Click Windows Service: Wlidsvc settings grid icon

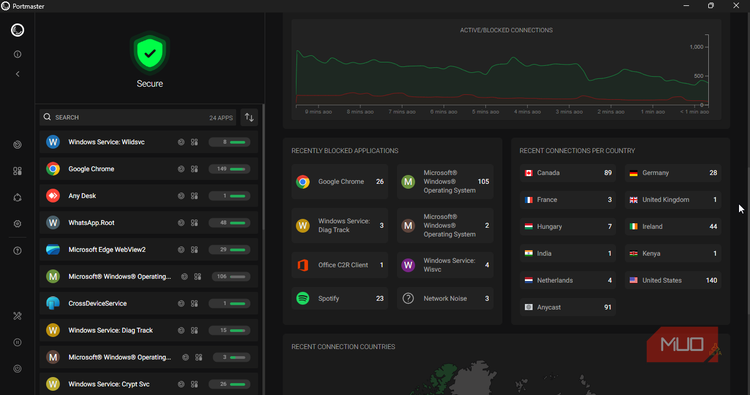click(194, 142)
